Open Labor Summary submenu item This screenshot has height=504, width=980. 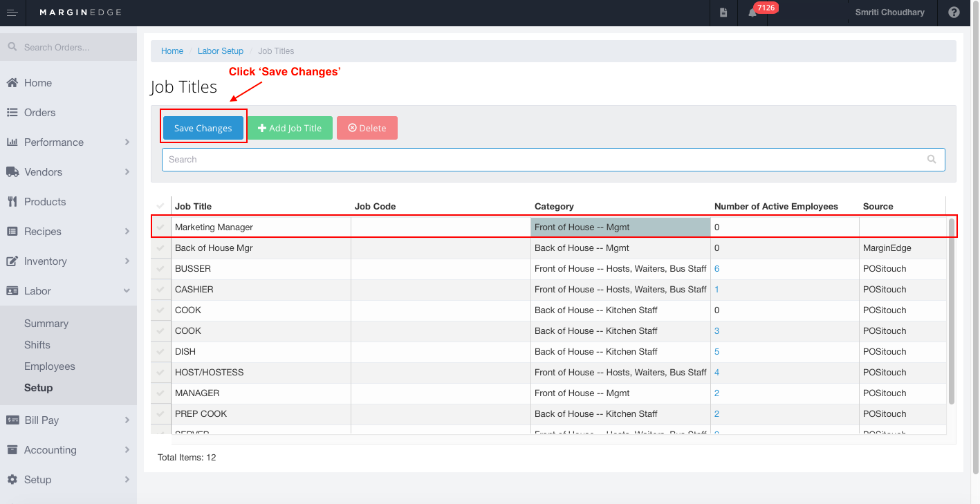pos(46,324)
